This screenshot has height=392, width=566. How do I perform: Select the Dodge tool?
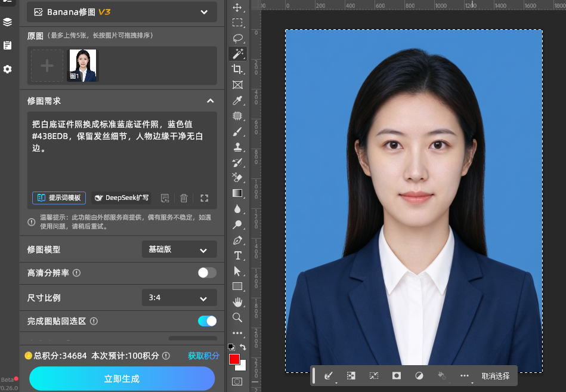[237, 224]
